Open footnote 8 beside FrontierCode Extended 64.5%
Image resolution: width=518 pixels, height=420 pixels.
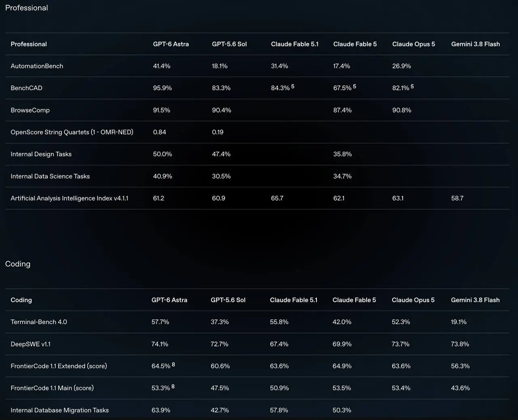pos(173,365)
